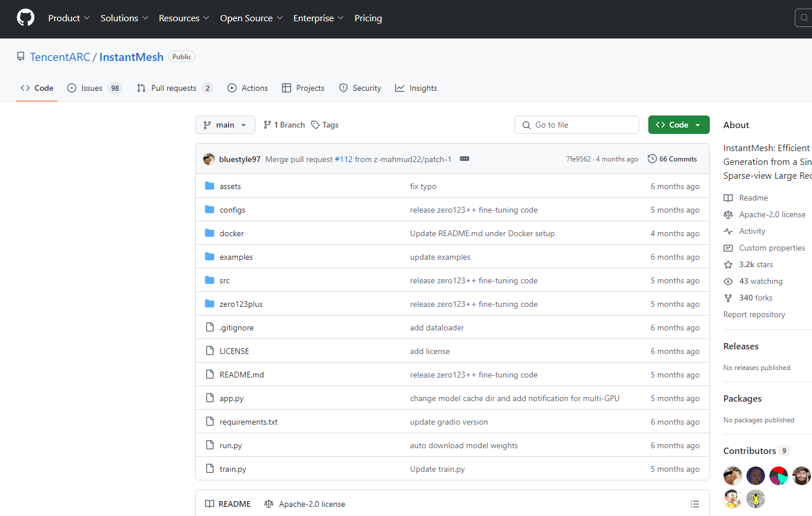
Task: Click the search magnifier icon in header
Action: [805, 18]
